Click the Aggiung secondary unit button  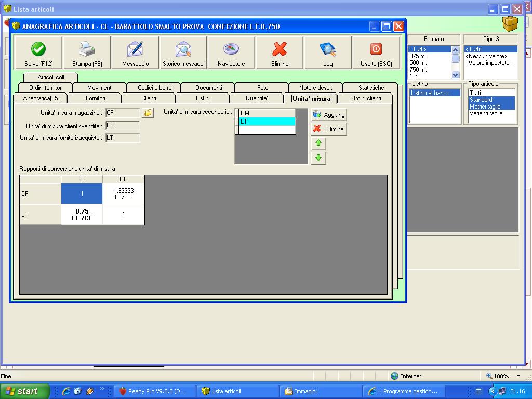(x=329, y=115)
